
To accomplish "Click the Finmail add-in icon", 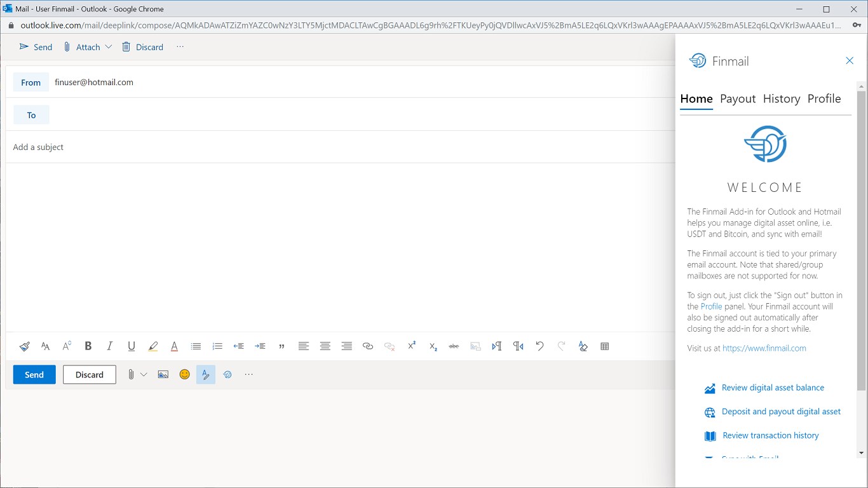I will [x=227, y=374].
